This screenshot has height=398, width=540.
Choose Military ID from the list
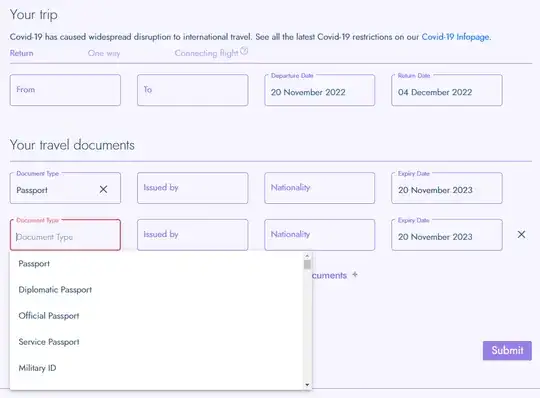coord(156,368)
